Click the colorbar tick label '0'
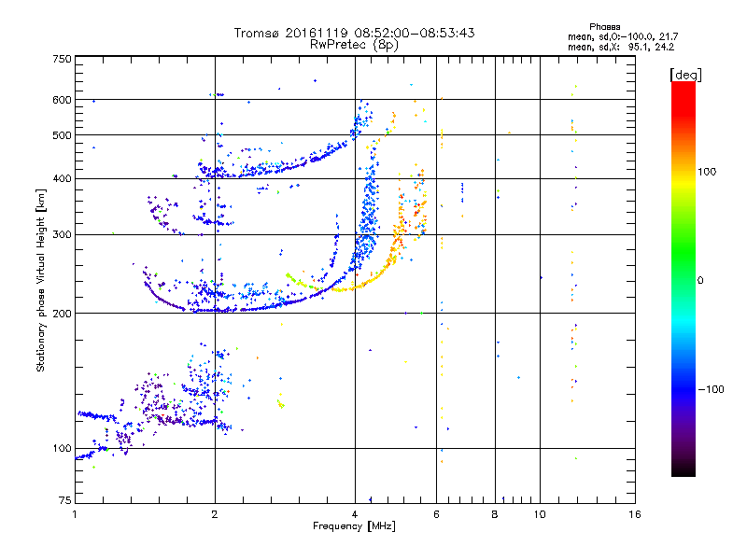This screenshot has height=560, width=747. click(699, 281)
